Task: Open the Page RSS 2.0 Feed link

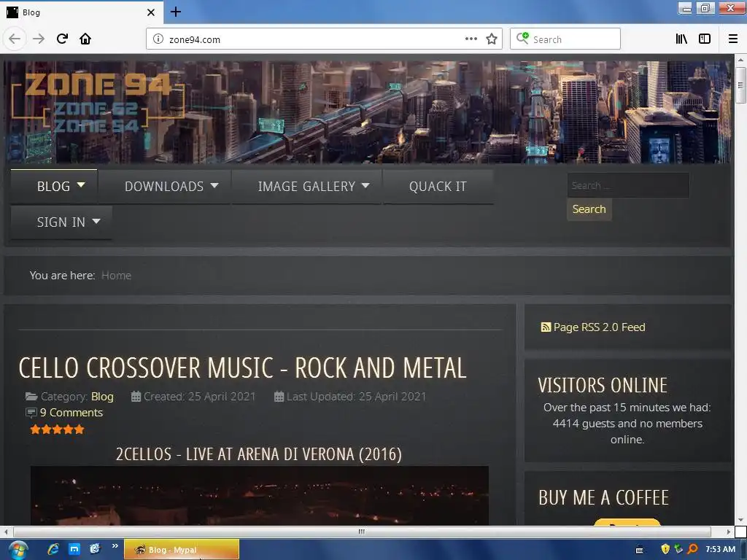Action: pyautogui.click(x=599, y=327)
